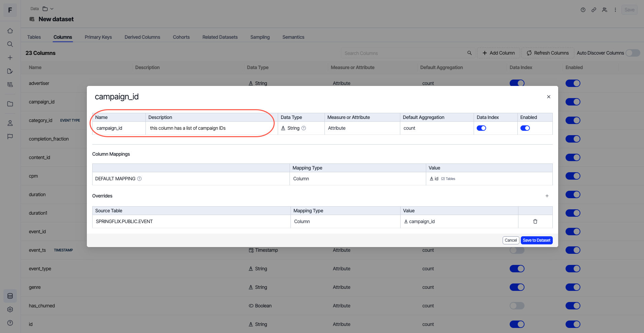The width and height of the screenshot is (644, 333).
Task: Click the info icon beside DEFAULT MAPPING
Action: tap(139, 179)
